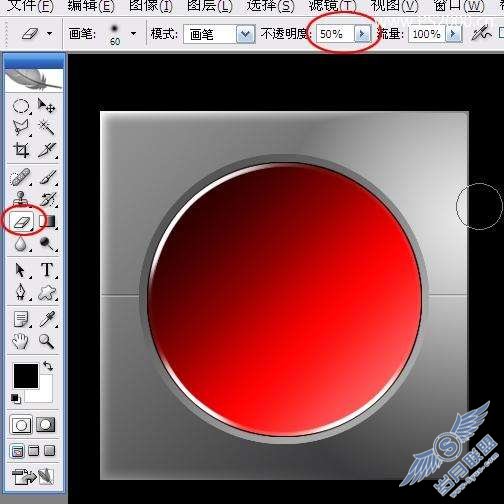This screenshot has height=504, width=504.
Task: Open the 选择(S) menu
Action: [270, 6]
